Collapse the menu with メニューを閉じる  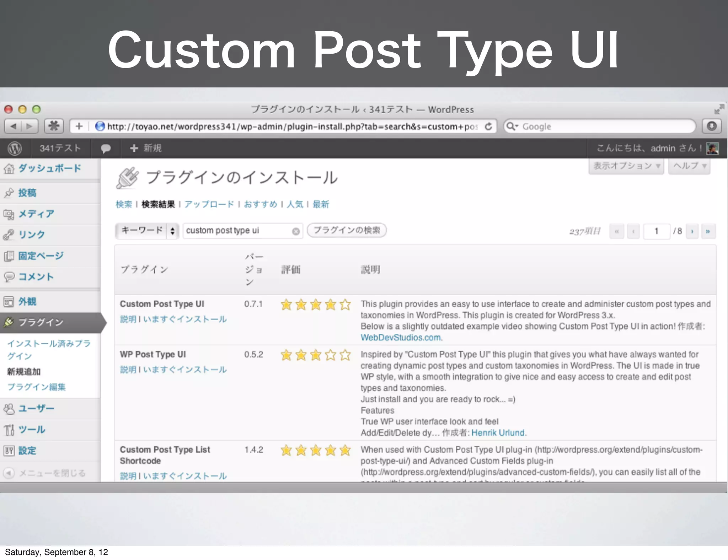44,473
